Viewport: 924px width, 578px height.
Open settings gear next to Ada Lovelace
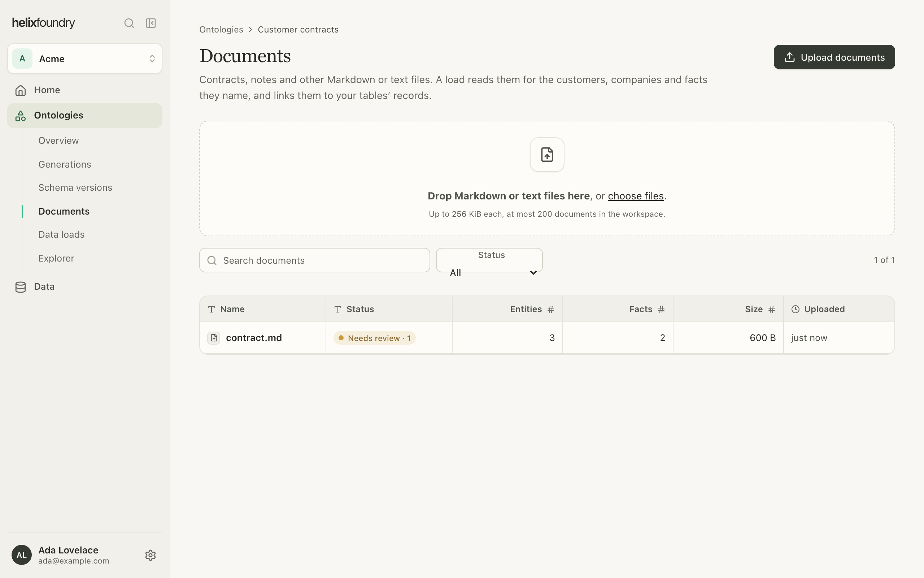(x=151, y=555)
